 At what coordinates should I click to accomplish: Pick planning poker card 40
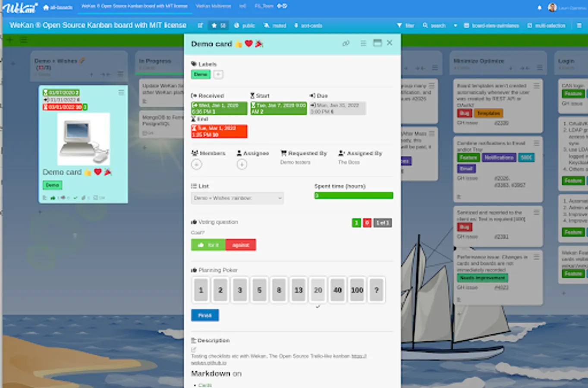337,290
